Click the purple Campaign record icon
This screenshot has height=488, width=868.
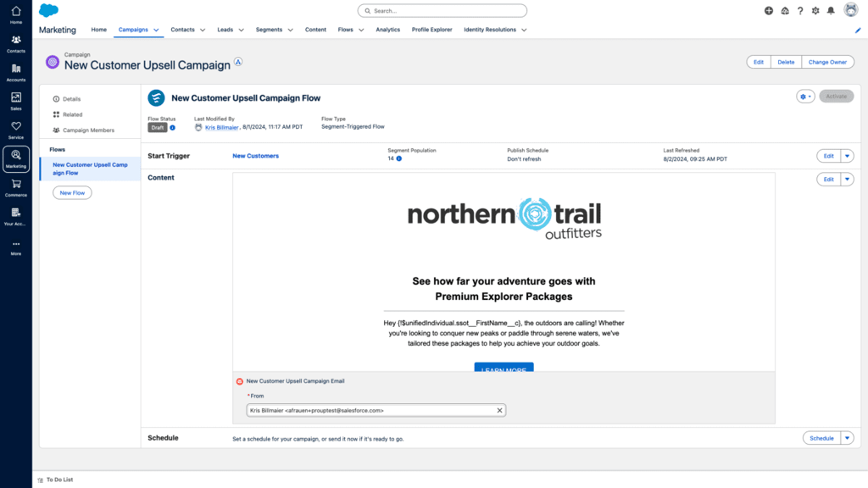[53, 62]
